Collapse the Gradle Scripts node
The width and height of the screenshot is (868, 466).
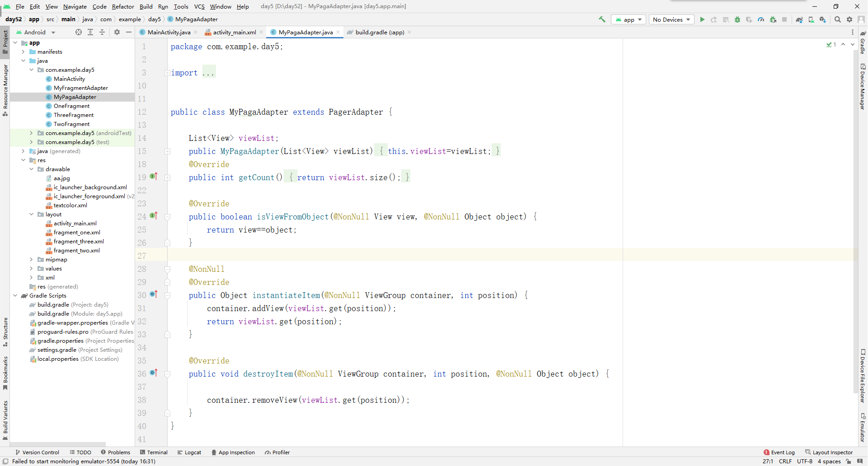pos(15,296)
